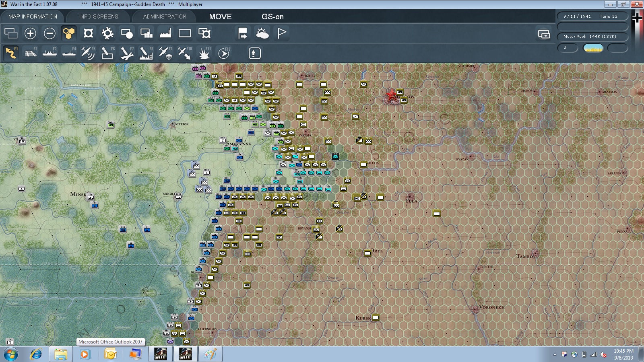Viewport: 644px width, 362px height.
Task: Open the ADMINISTRATION tab
Action: [165, 16]
